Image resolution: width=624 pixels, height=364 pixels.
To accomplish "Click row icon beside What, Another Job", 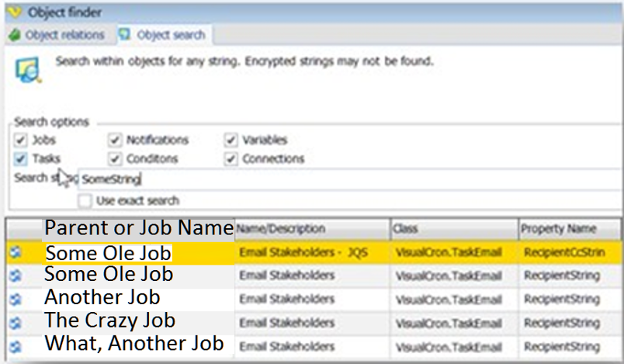I will [16, 345].
